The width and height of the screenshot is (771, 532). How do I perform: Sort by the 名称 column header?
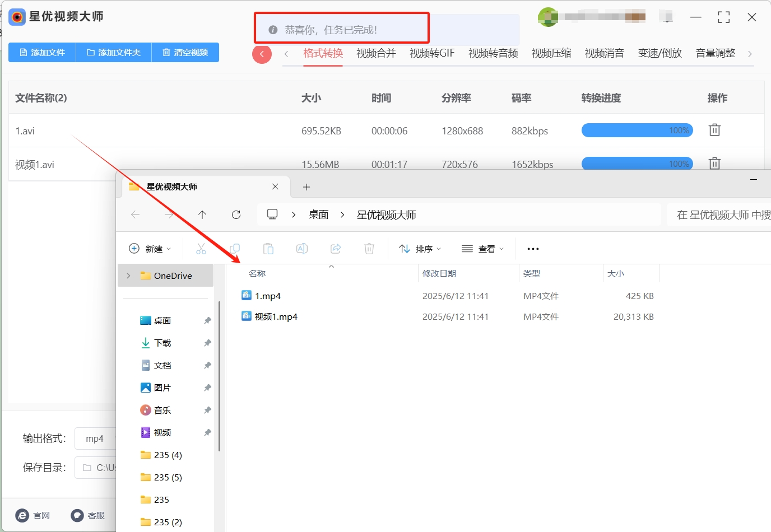[x=257, y=273]
